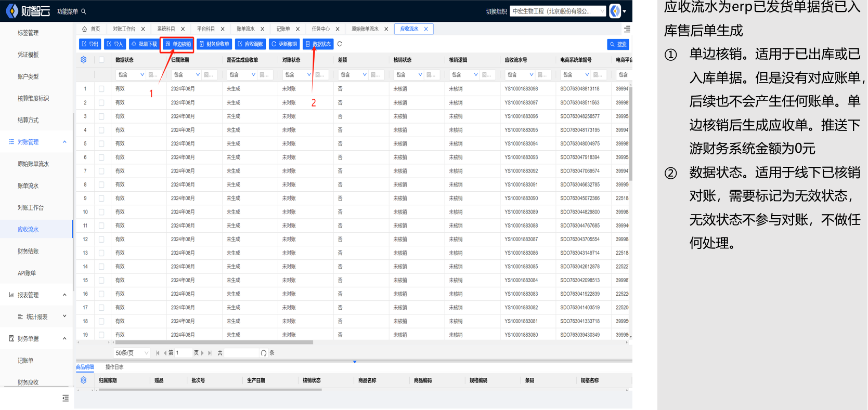Click the 搜索 button
This screenshot has height=410, width=868.
point(618,44)
